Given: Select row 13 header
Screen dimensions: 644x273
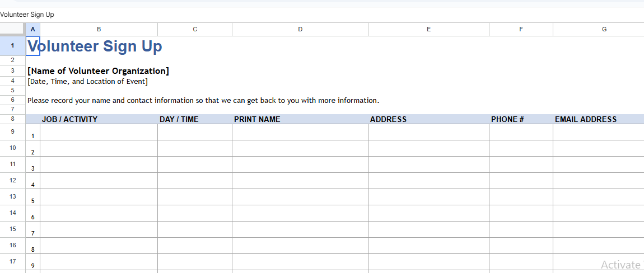Looking at the screenshot, I should click(12, 197).
